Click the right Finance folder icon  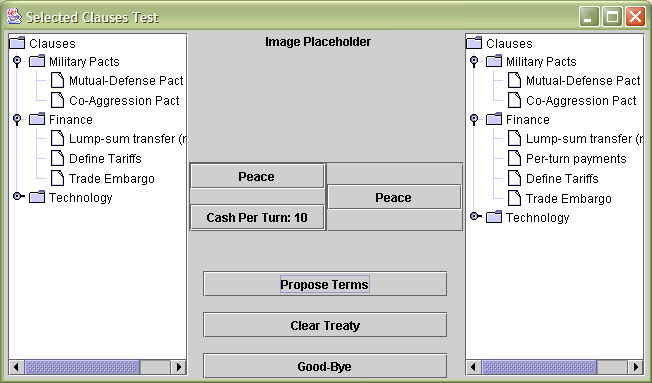coord(494,119)
